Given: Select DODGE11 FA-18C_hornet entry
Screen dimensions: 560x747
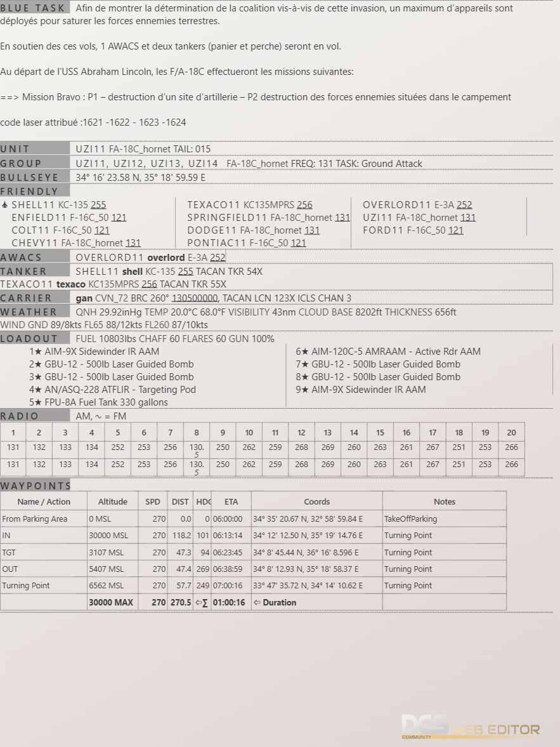Looking at the screenshot, I should pyautogui.click(x=253, y=230).
